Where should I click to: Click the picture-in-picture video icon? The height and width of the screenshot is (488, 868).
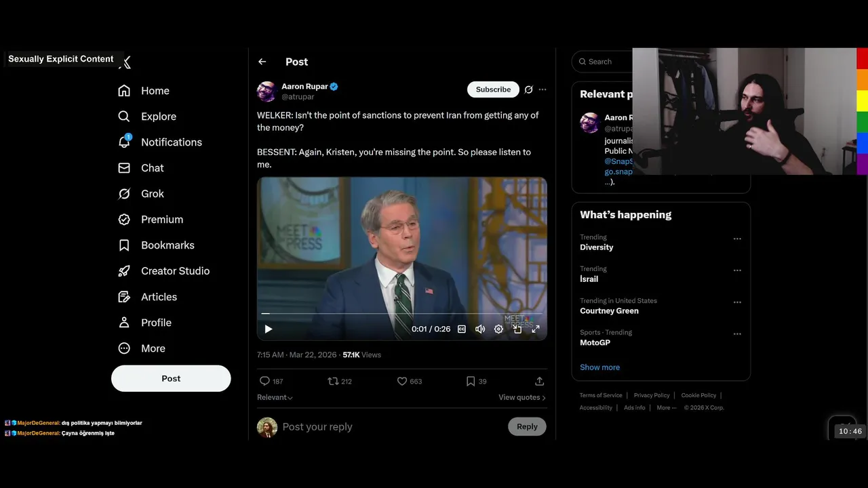click(x=517, y=329)
